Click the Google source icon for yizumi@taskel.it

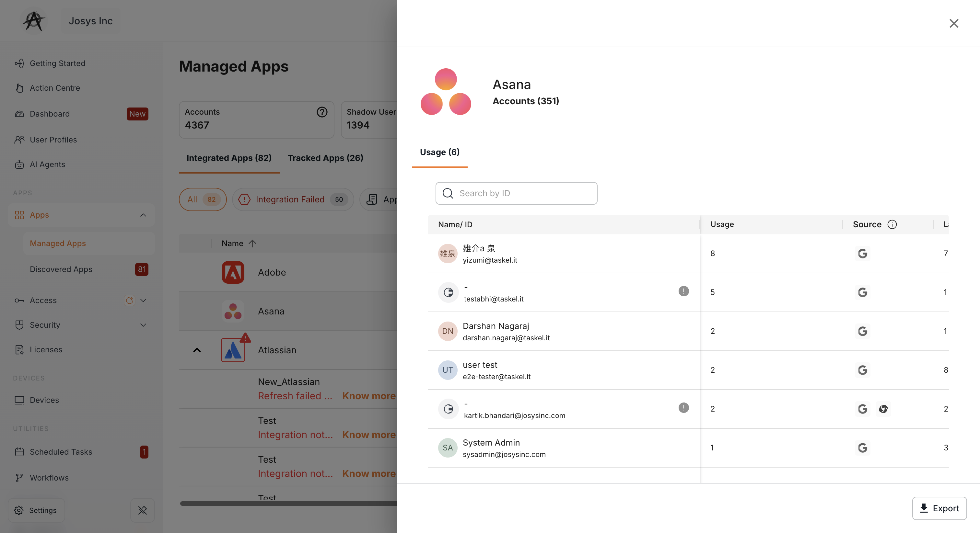[862, 254]
